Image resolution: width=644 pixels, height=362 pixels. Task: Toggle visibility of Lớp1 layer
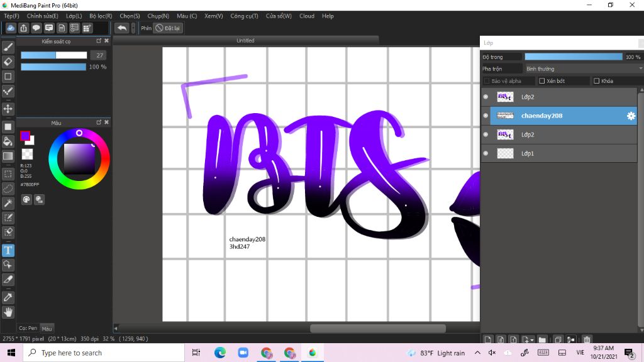pyautogui.click(x=486, y=153)
